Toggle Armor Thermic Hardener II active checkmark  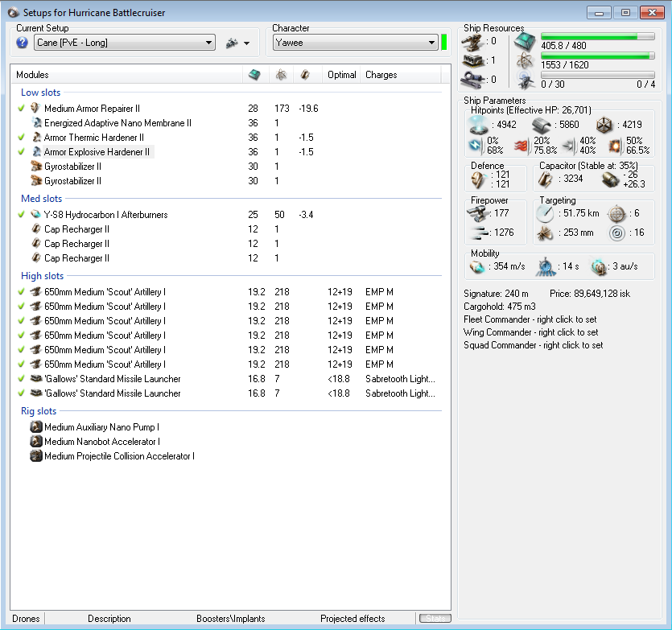[21, 138]
